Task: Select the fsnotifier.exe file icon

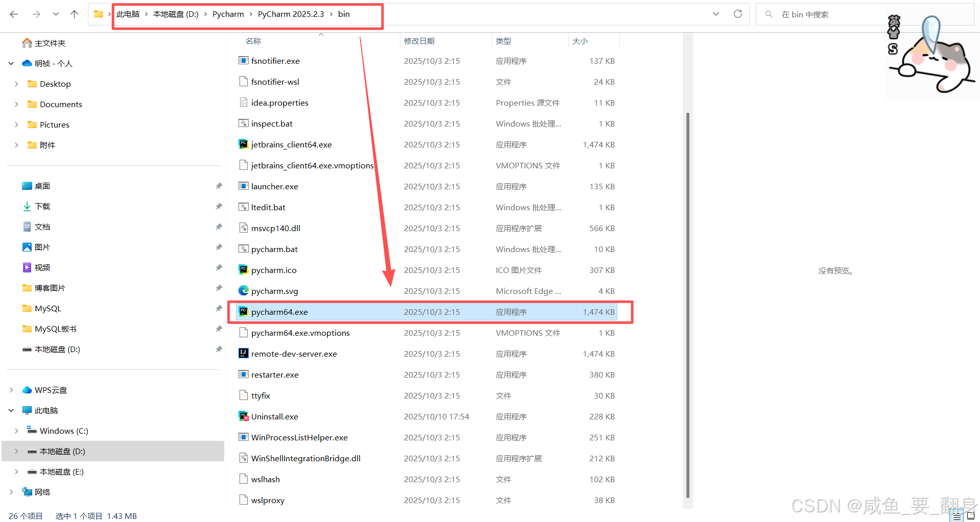Action: [244, 61]
